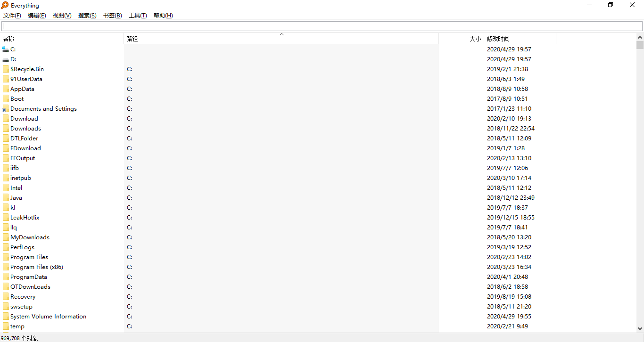Viewport: 644px width, 342px height.
Task: Sort by the 名称 column header
Action: (x=62, y=39)
